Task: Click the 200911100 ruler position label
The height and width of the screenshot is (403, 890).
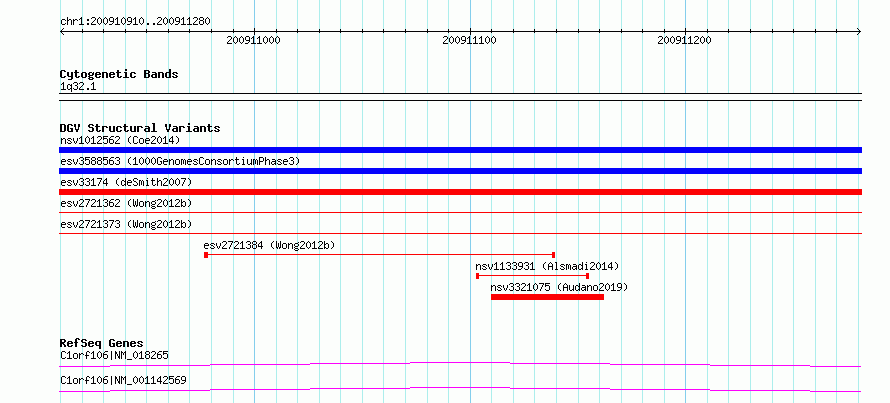Action: [469, 41]
